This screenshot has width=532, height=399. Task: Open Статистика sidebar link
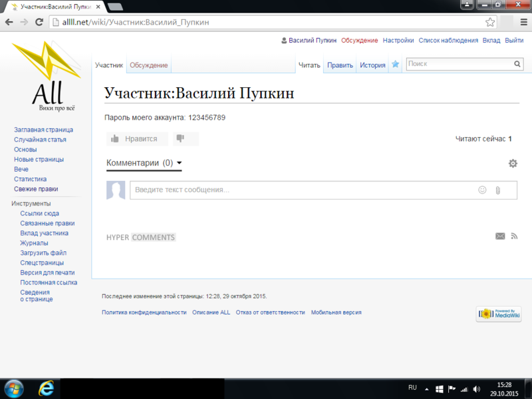30,179
